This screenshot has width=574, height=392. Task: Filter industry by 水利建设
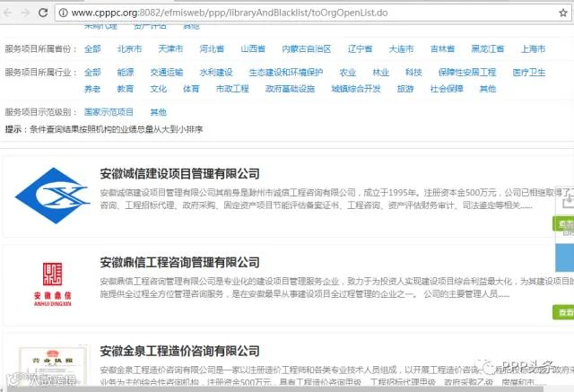(216, 72)
